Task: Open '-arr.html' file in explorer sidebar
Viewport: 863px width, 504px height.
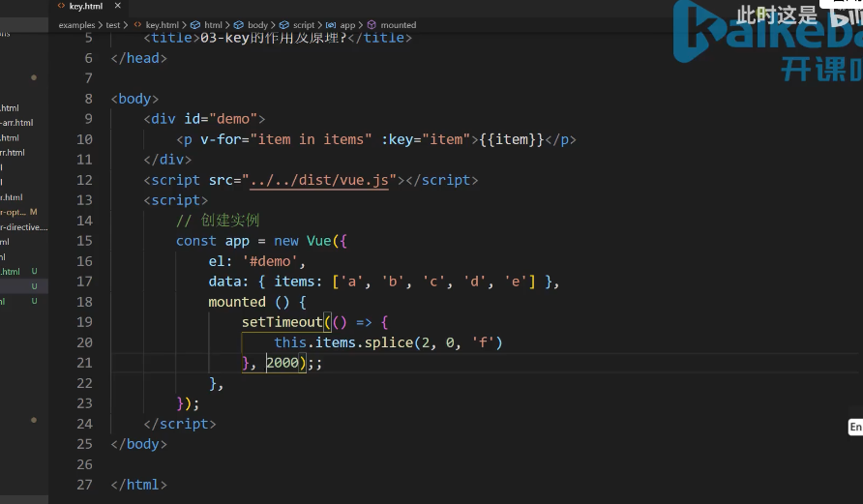Action: [x=16, y=123]
